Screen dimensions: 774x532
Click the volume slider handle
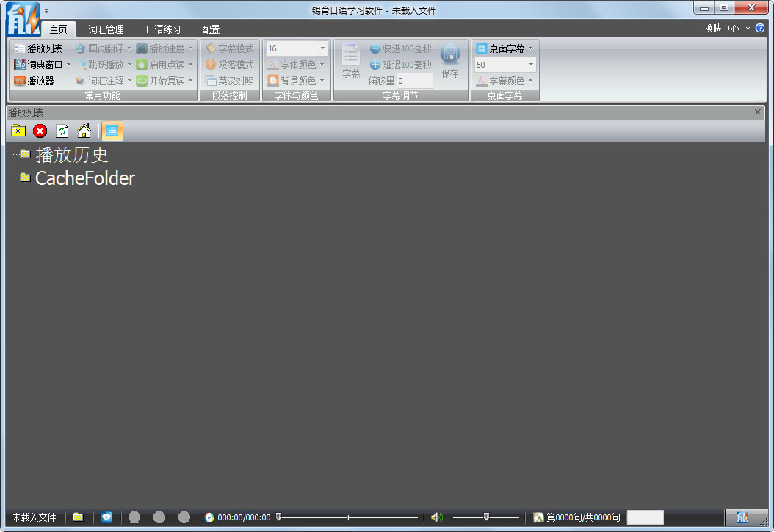pos(486,517)
